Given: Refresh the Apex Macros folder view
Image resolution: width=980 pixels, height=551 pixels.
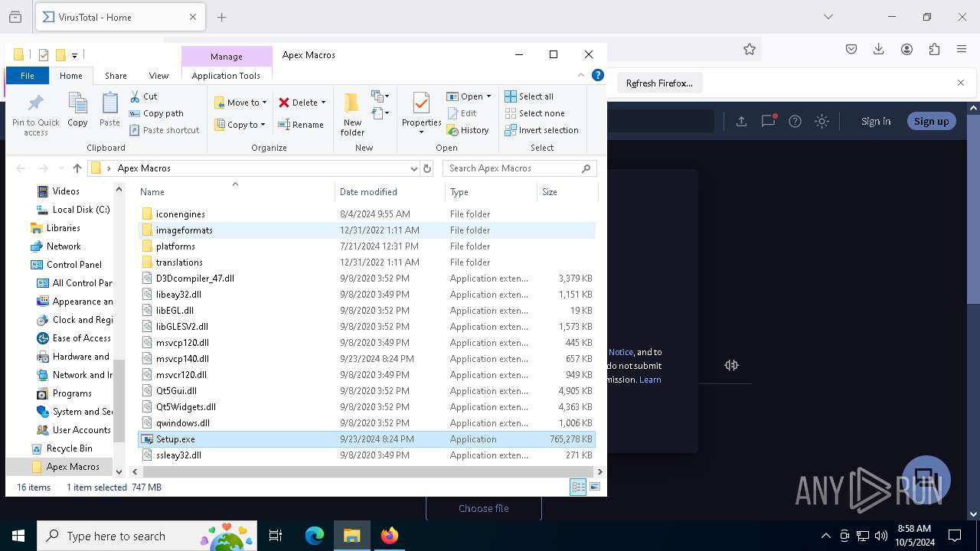Looking at the screenshot, I should [x=427, y=168].
